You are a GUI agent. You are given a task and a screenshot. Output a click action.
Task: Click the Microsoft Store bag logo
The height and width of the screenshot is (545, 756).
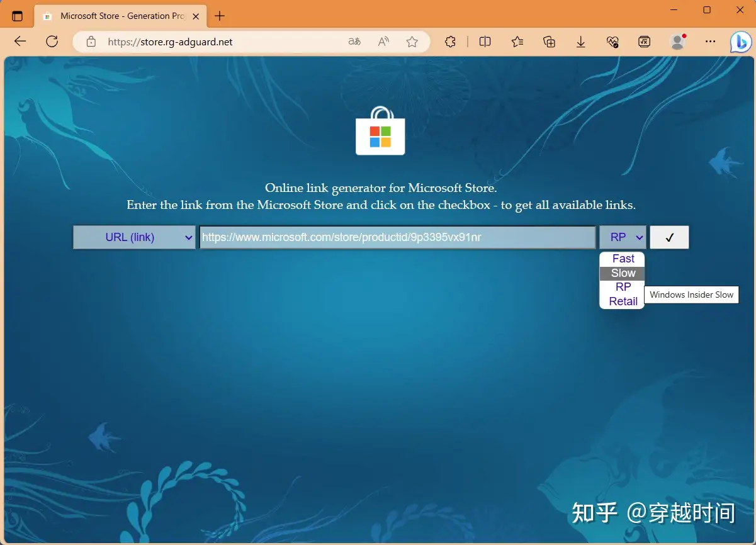click(380, 131)
